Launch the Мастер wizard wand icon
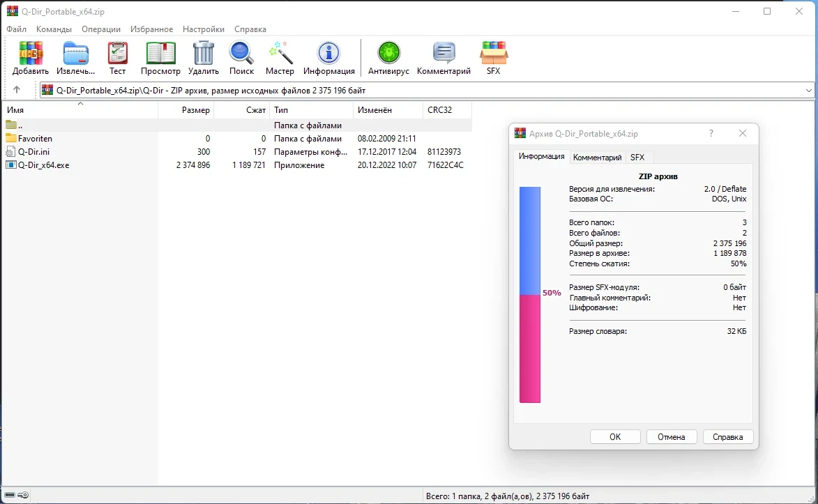This screenshot has height=504, width=818. point(280,53)
